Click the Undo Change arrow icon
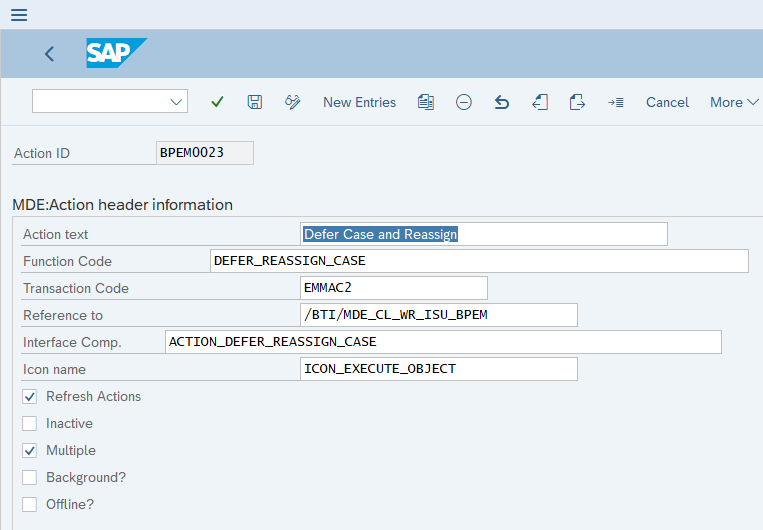 (502, 102)
